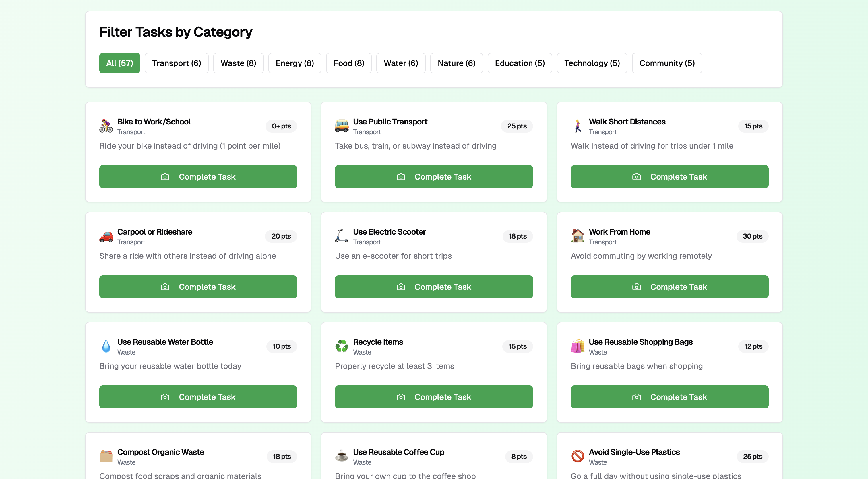The height and width of the screenshot is (479, 868).
Task: Show Energy (8) tasks
Action: tap(294, 63)
